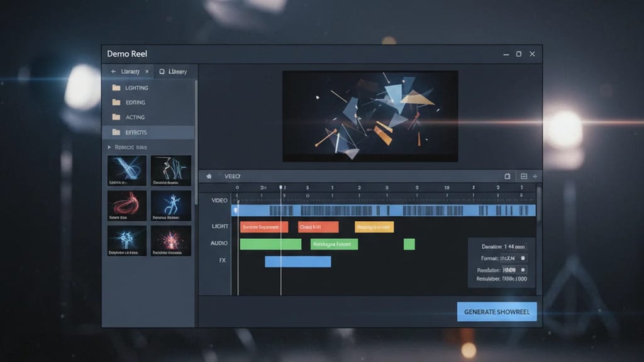Select the FX track label
The width and height of the screenshot is (644, 362).
(222, 260)
